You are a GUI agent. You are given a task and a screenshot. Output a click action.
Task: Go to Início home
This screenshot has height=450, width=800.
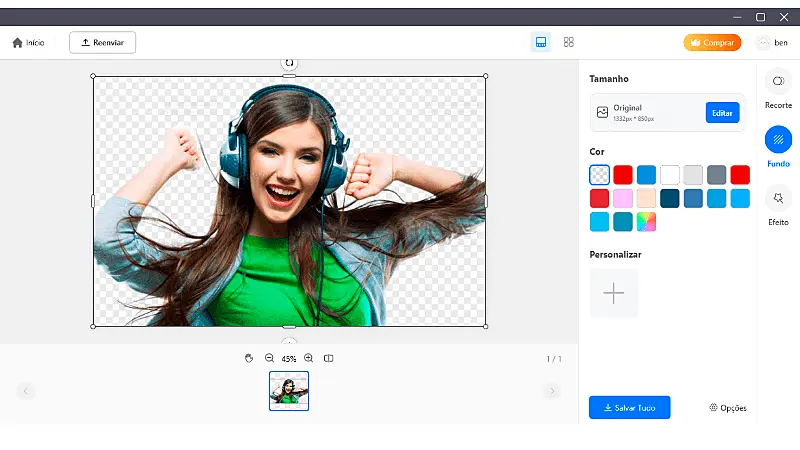click(x=29, y=43)
